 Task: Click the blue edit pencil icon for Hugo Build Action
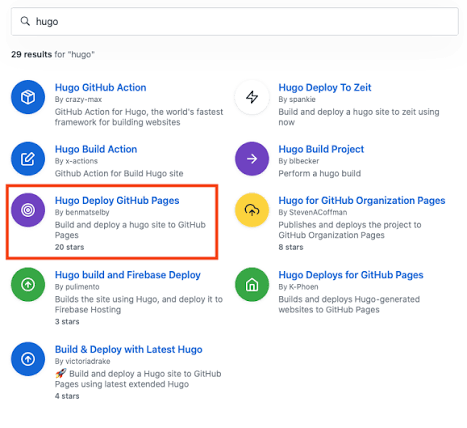28,159
